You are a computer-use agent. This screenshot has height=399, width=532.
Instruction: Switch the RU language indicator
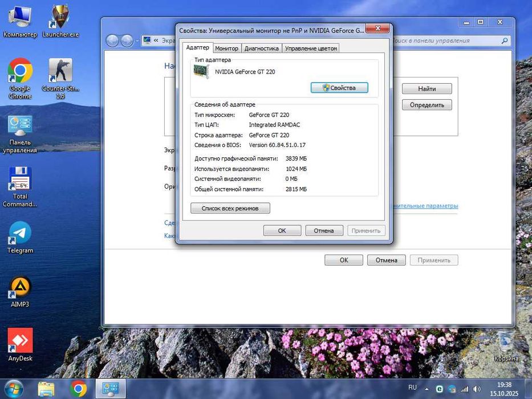click(412, 388)
